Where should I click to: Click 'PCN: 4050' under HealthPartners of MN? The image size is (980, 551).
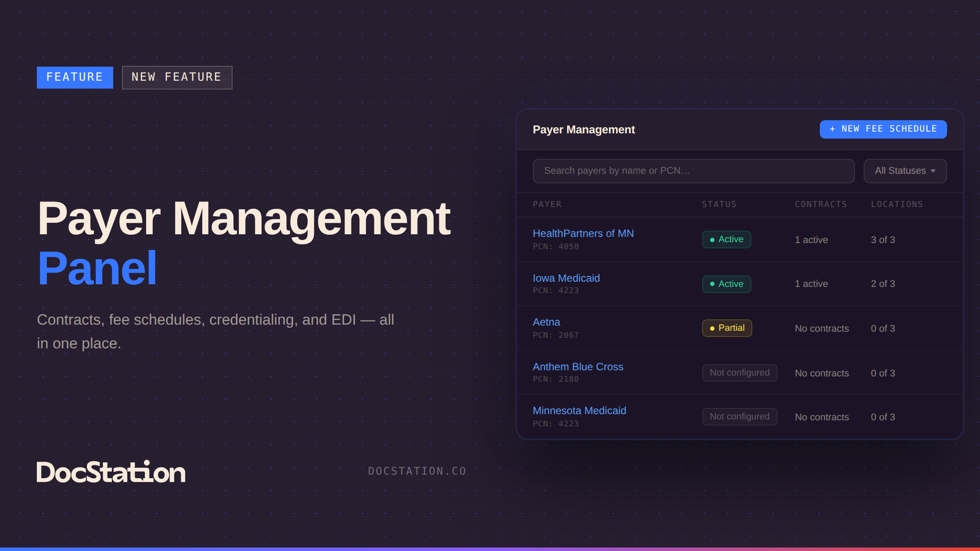556,246
